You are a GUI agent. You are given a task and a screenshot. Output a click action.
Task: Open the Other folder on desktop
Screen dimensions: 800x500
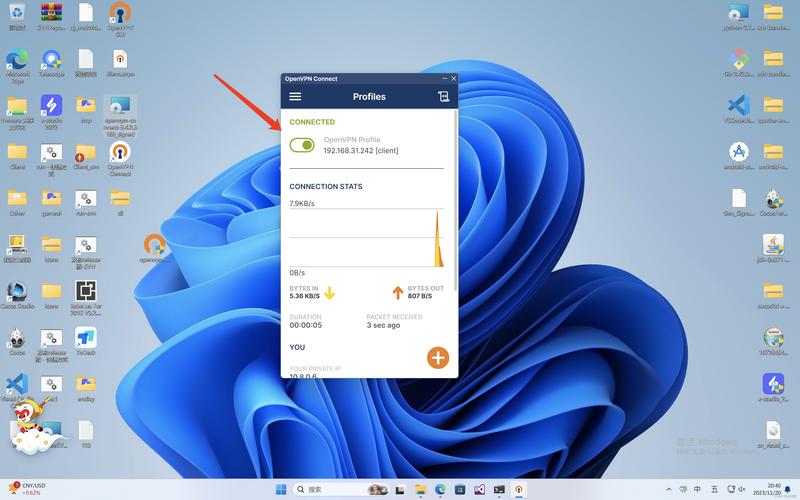(x=17, y=202)
